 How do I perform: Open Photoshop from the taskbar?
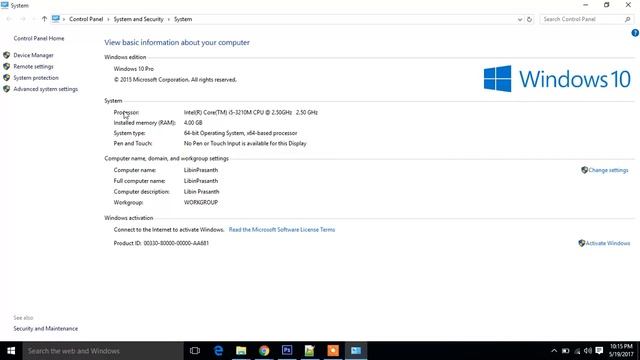[287, 351]
